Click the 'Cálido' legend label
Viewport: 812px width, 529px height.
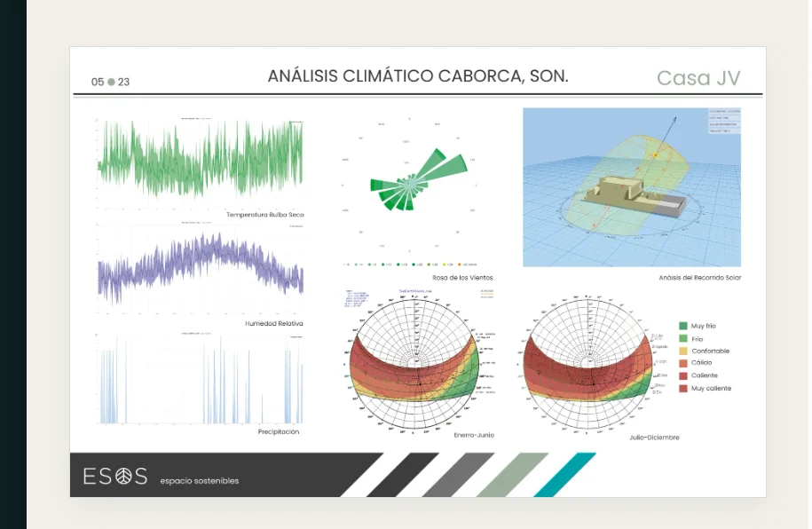[702, 363]
